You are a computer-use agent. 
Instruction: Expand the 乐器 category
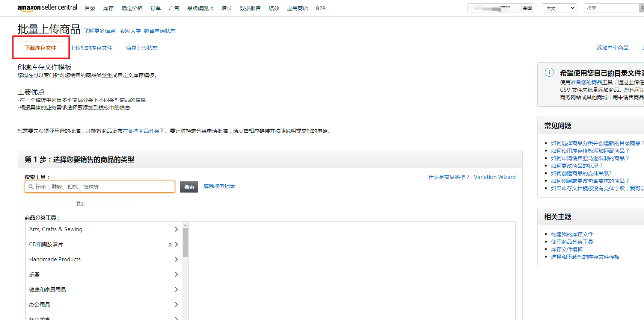pyautogui.click(x=104, y=275)
